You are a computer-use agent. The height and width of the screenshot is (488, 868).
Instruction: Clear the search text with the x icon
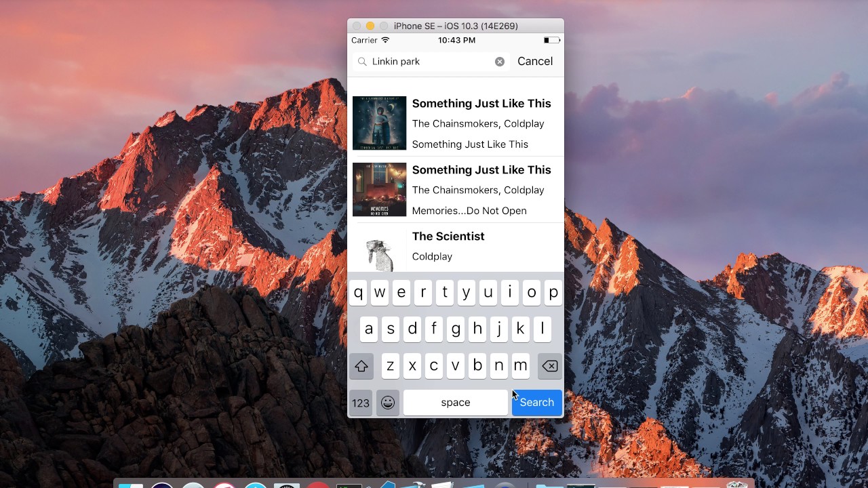pos(500,62)
